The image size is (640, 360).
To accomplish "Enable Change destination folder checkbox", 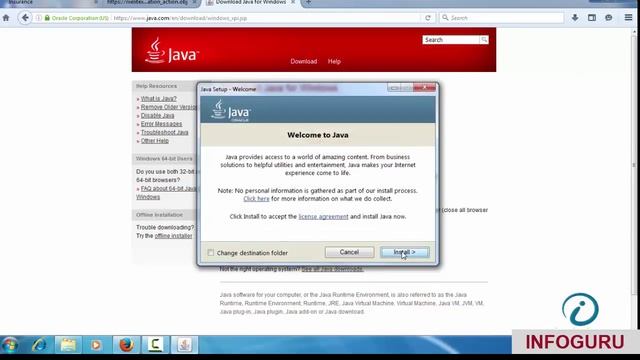I will tap(211, 253).
